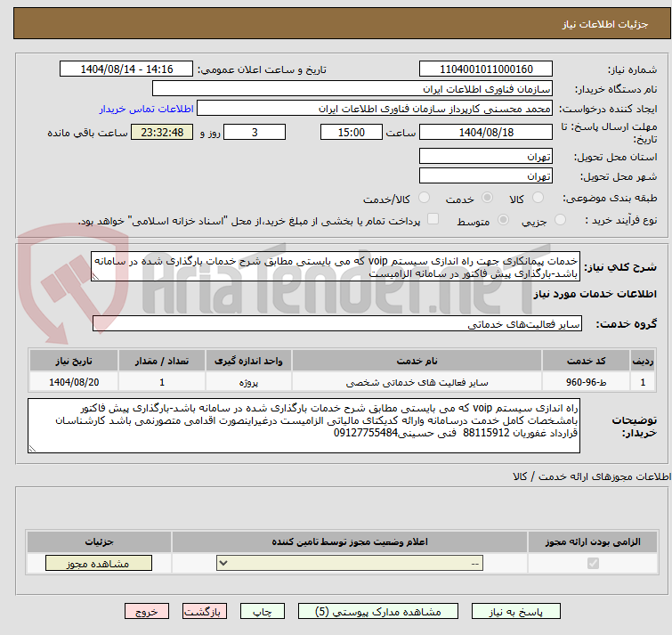This screenshot has height=635, width=672.
Task: Click the اعلام وضعیت مجوز توسط تامین کننده header
Action: point(350,542)
